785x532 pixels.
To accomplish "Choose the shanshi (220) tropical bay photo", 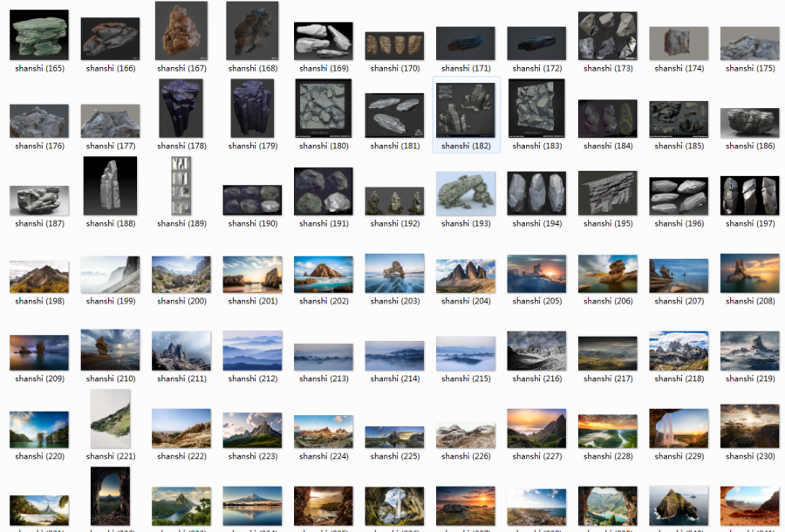I will [39, 429].
